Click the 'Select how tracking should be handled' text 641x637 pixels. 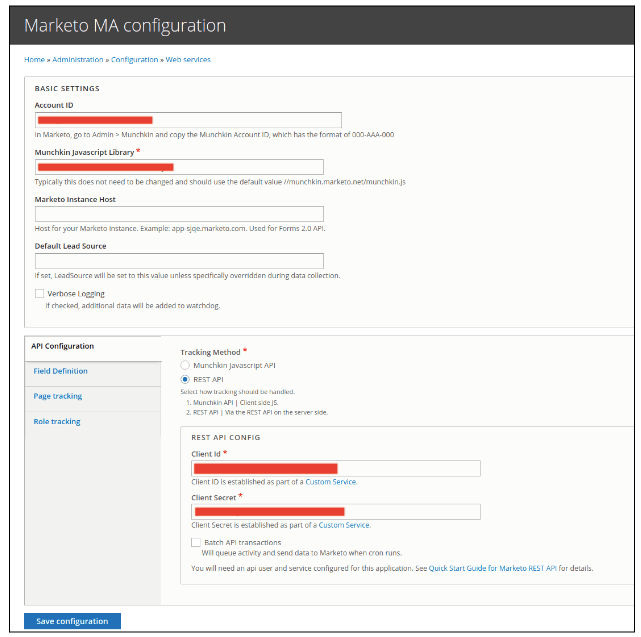coord(238,392)
